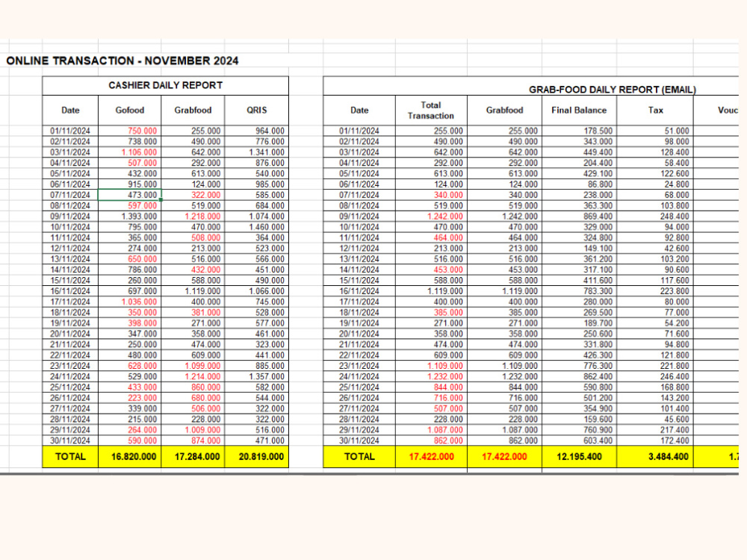Image resolution: width=747 pixels, height=560 pixels.
Task: Select red Total Transaction value 1.087.000
Action: [445, 430]
